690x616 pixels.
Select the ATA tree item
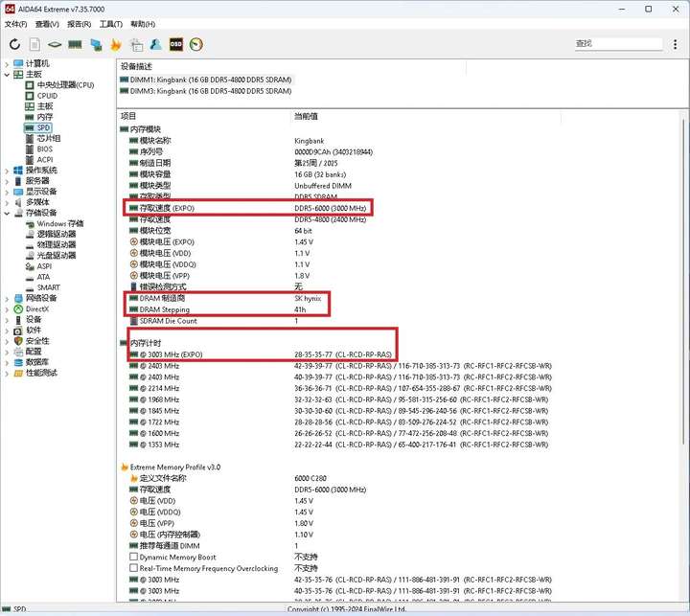click(x=43, y=277)
